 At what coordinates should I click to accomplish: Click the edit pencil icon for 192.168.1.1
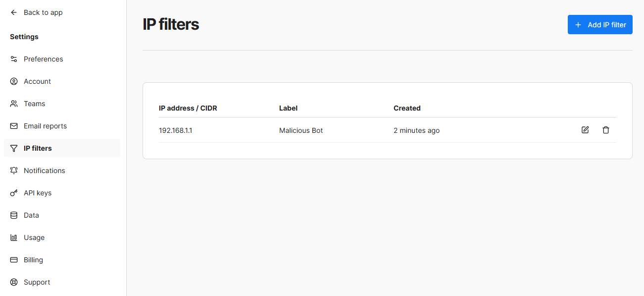pos(585,130)
